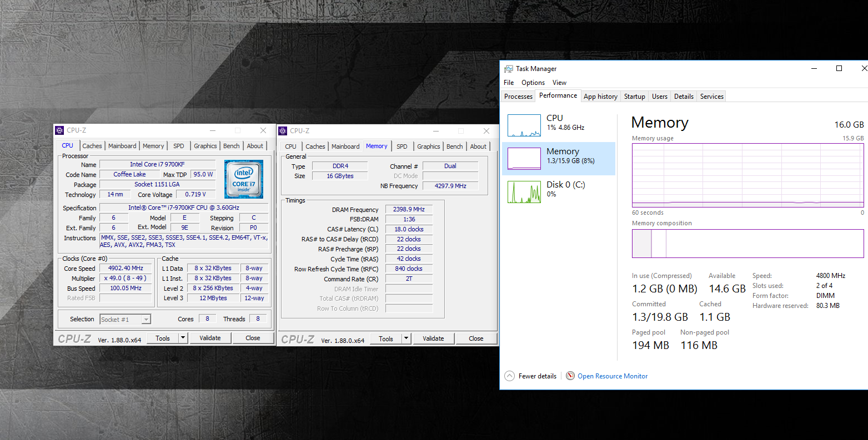The image size is (868, 440).
Task: Click the memory Speed value 4800 MHz
Action: (x=831, y=276)
